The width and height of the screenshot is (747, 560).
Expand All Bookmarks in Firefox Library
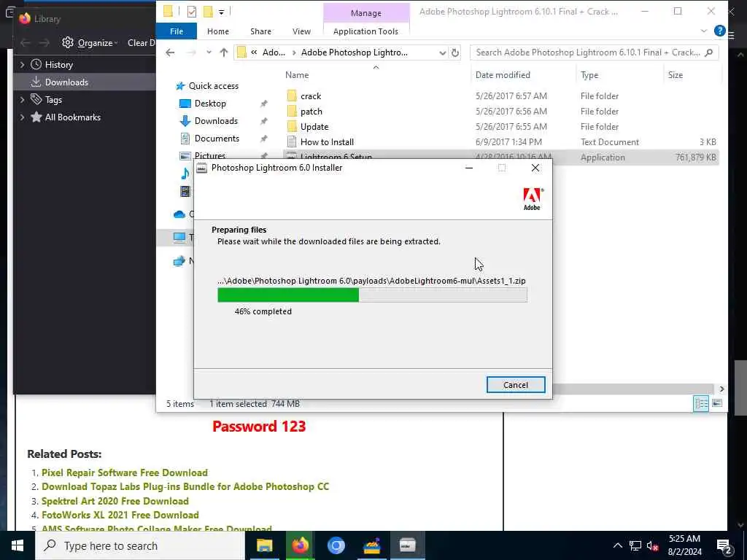(x=22, y=117)
